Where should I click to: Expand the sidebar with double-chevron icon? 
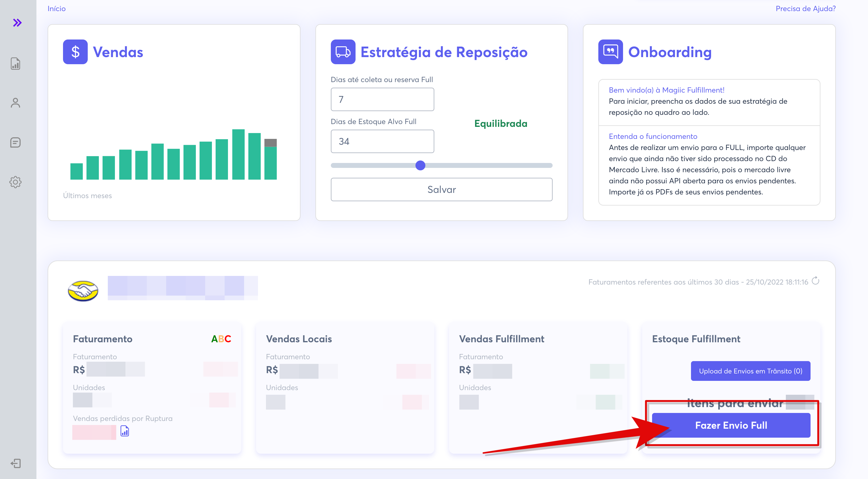[17, 23]
